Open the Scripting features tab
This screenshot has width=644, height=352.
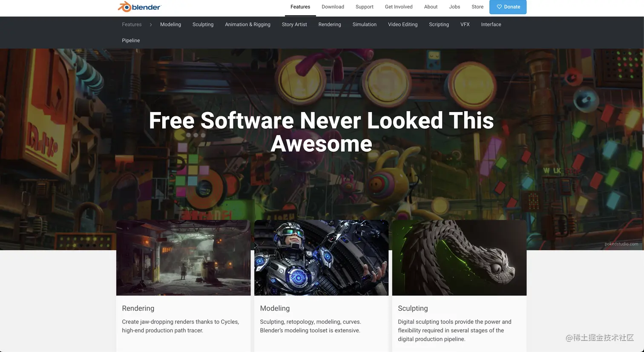[439, 25]
